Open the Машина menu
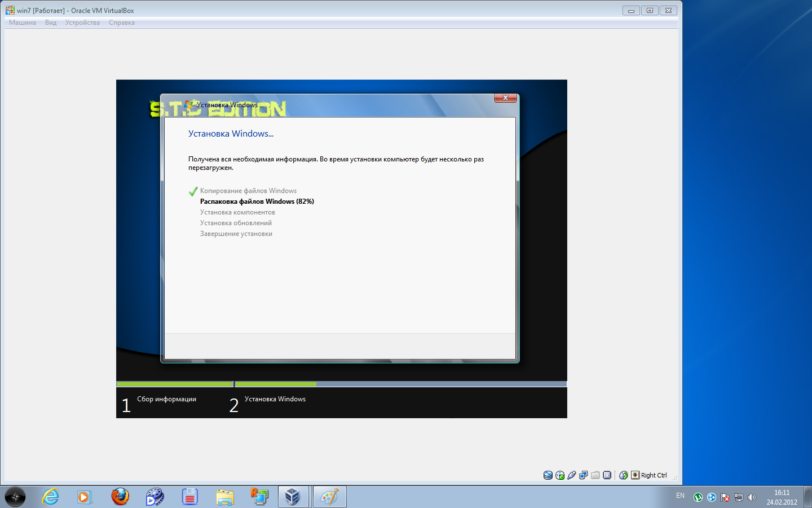Viewport: 812px width, 508px height. tap(23, 23)
